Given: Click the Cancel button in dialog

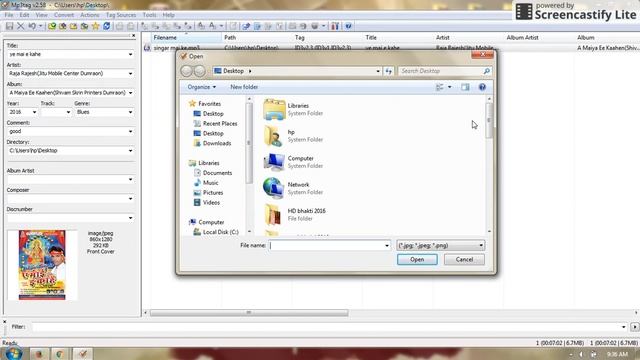Looking at the screenshot, I should (x=464, y=260).
